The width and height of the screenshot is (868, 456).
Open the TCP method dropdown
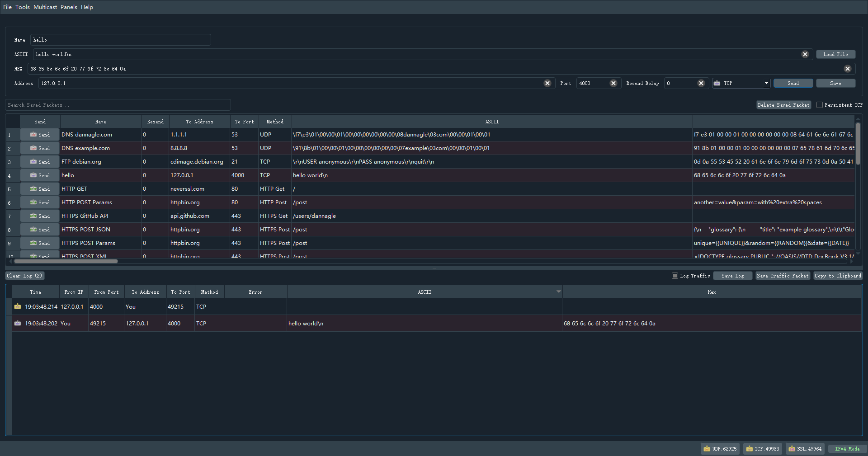coord(741,83)
